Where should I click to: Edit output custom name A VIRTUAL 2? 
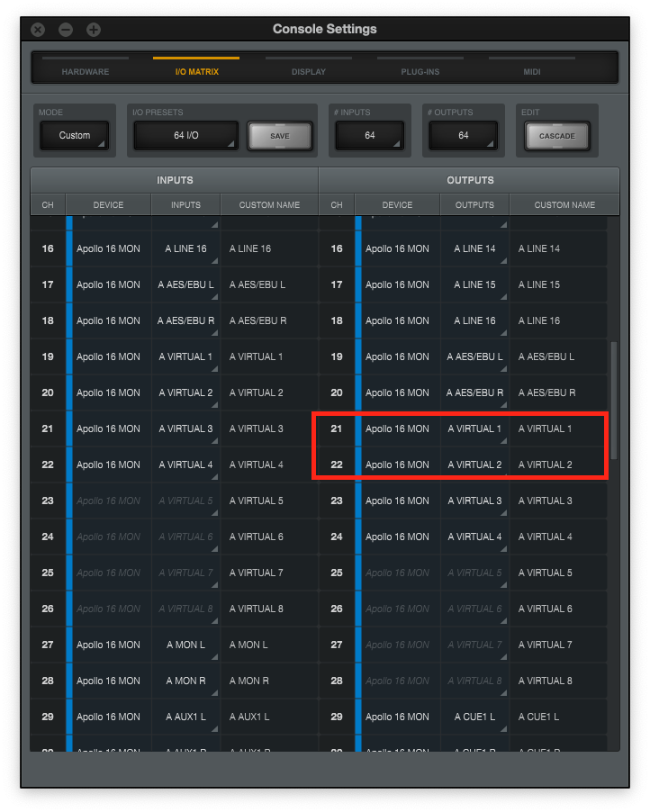(x=558, y=465)
